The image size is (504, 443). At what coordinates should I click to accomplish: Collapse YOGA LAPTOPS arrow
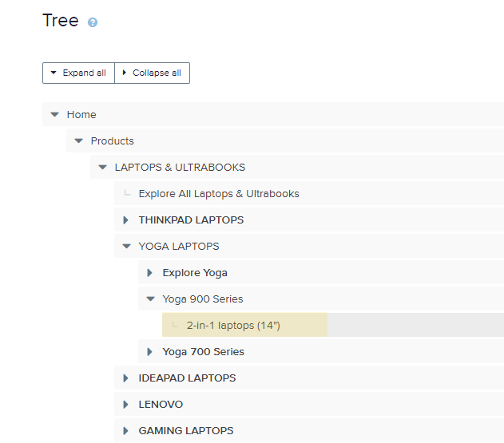point(127,246)
